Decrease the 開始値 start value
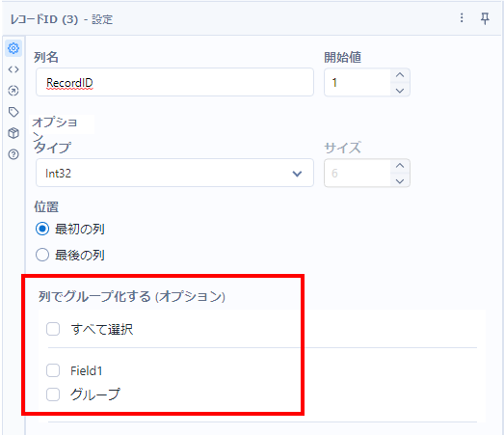504x435 pixels. (400, 91)
